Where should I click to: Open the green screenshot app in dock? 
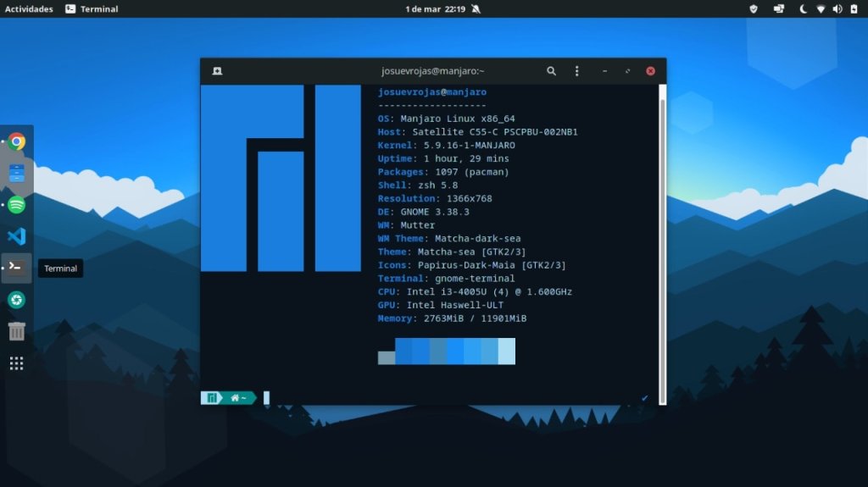(17, 299)
